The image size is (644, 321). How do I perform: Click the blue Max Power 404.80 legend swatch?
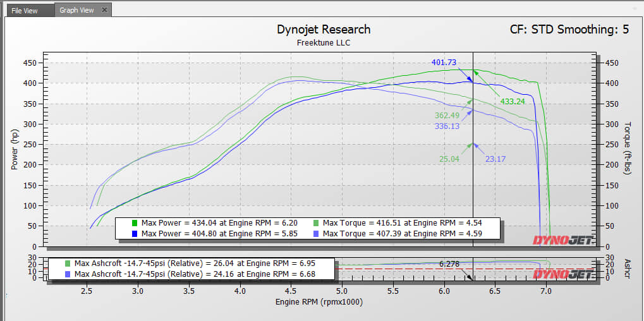point(135,233)
